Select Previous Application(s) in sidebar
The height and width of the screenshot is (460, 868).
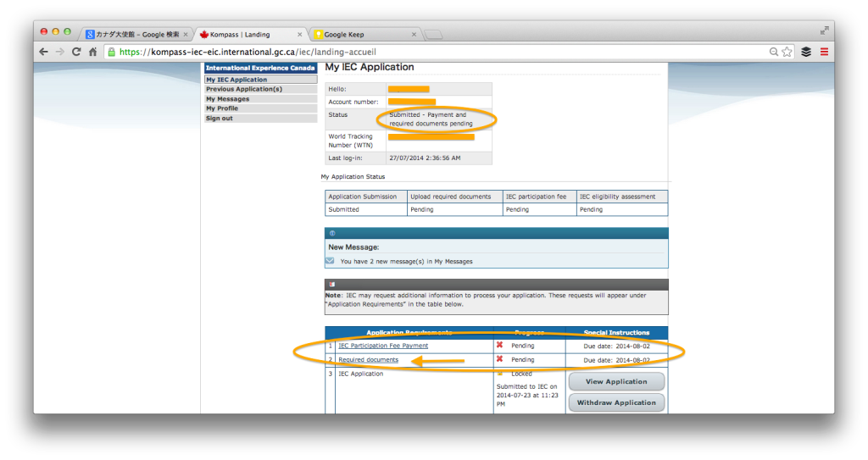click(x=244, y=89)
